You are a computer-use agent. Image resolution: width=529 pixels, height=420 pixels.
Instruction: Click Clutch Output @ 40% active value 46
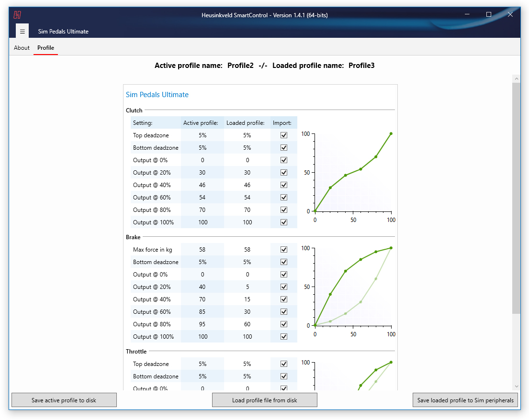coord(202,185)
